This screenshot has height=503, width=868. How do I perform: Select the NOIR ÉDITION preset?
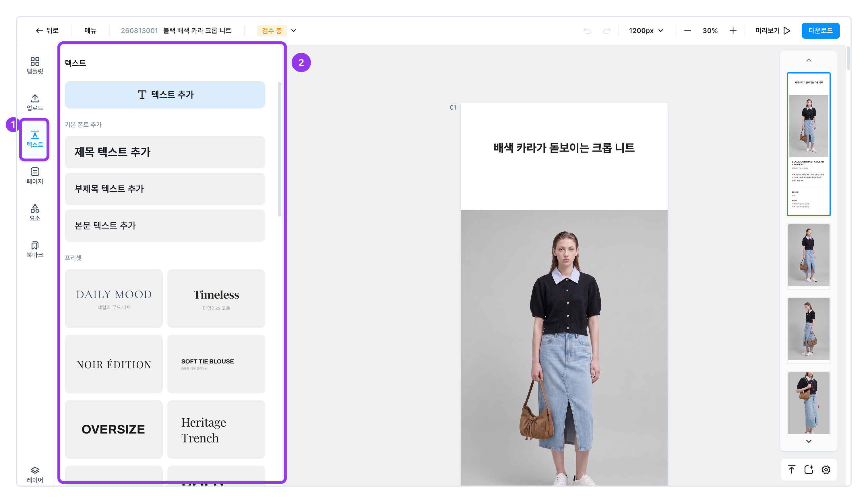coord(114,364)
